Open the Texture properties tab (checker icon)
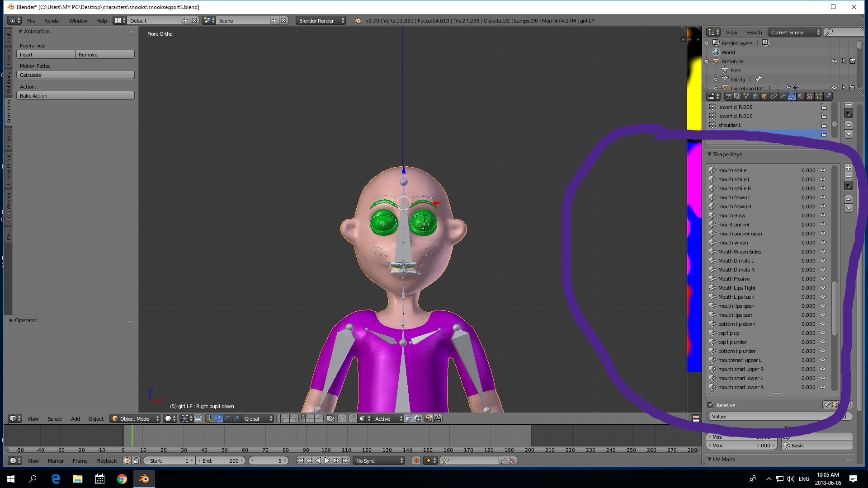 810,96
